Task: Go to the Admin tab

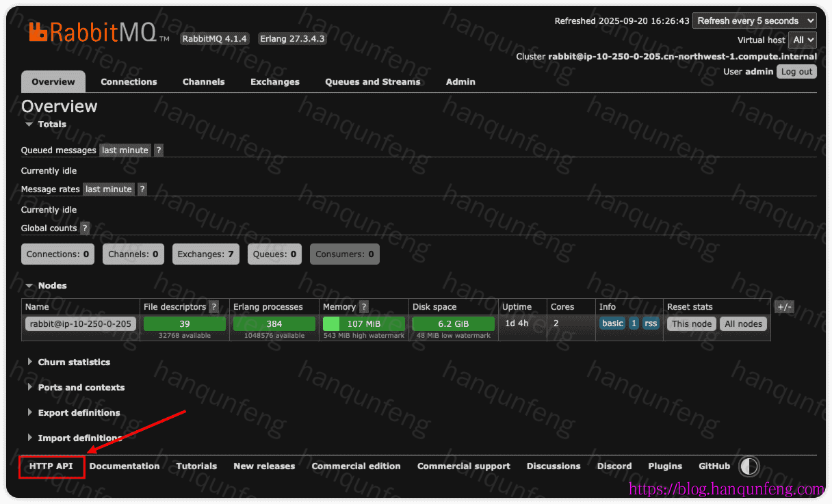Action: (x=460, y=82)
